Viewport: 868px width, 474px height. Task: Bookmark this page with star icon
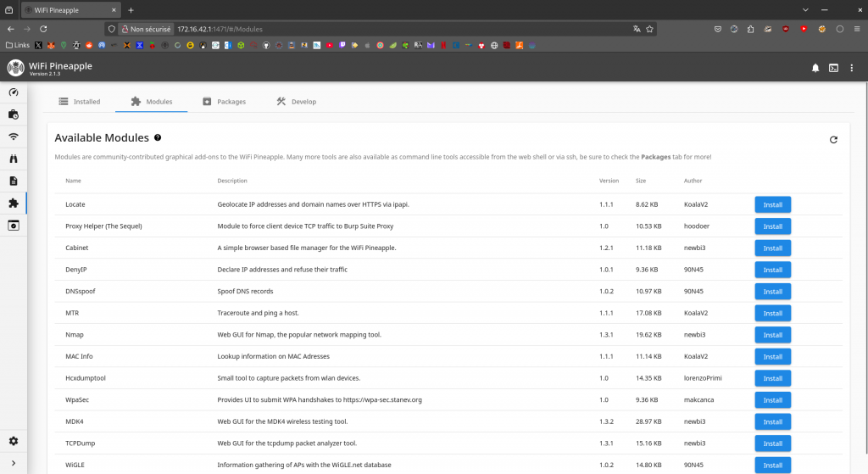(x=649, y=29)
